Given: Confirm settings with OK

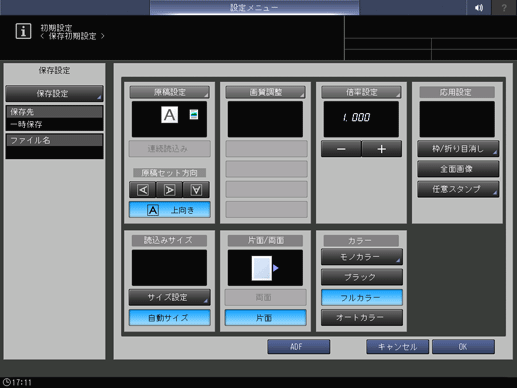Looking at the screenshot, I should 463,347.
